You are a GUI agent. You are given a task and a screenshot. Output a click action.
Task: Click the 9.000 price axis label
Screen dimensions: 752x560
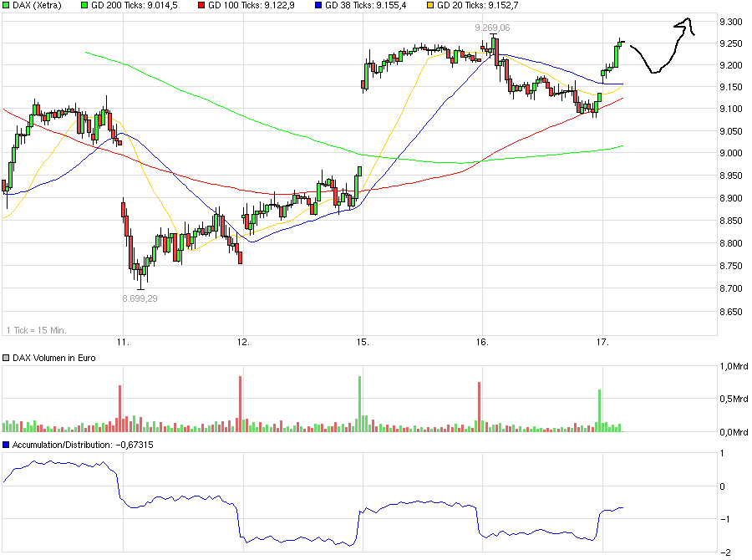click(x=731, y=153)
